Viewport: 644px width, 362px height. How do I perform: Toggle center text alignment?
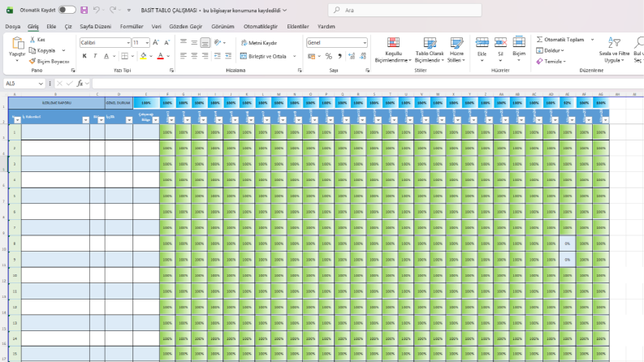(x=194, y=56)
